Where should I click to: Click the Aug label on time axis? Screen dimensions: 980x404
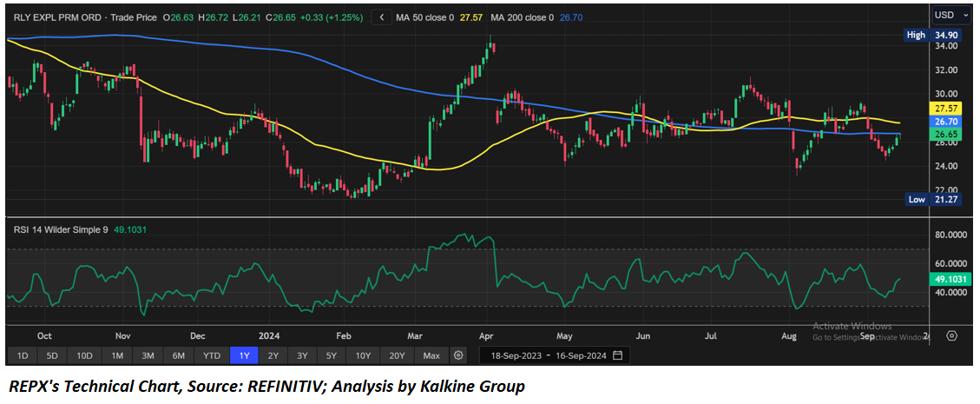tap(789, 336)
